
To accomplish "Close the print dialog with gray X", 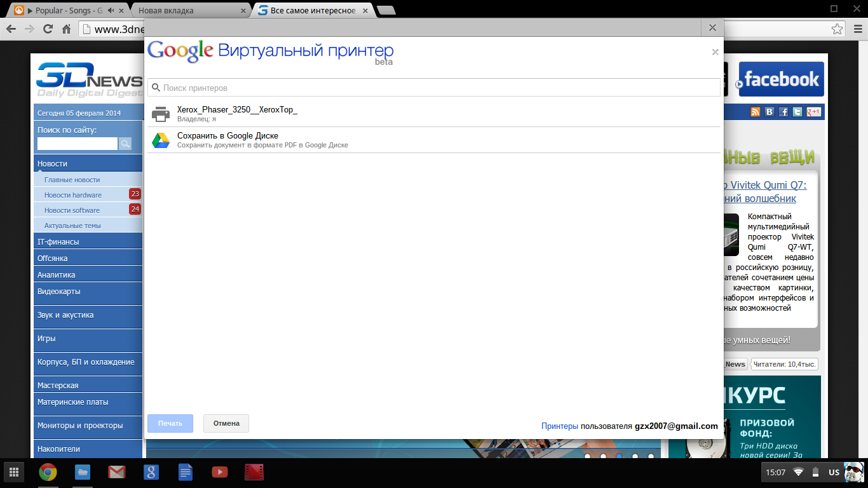I will coord(715,52).
